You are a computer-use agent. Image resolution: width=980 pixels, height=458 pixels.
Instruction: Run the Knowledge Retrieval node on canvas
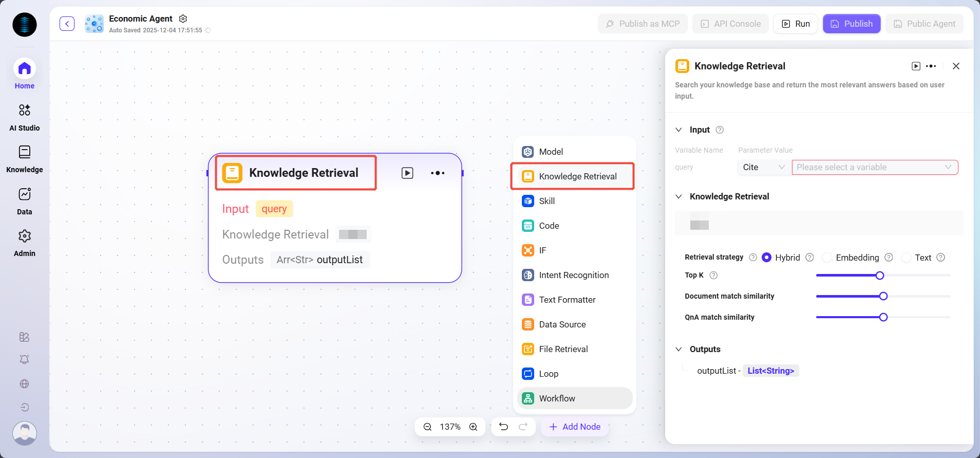point(407,173)
